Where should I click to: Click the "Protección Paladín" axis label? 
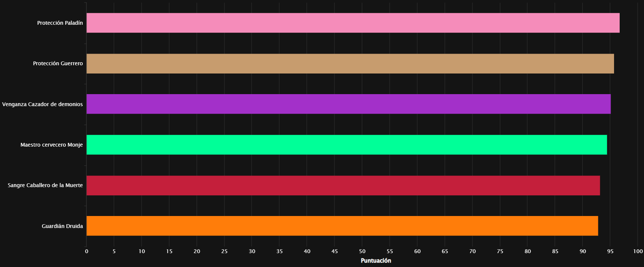tap(60, 23)
